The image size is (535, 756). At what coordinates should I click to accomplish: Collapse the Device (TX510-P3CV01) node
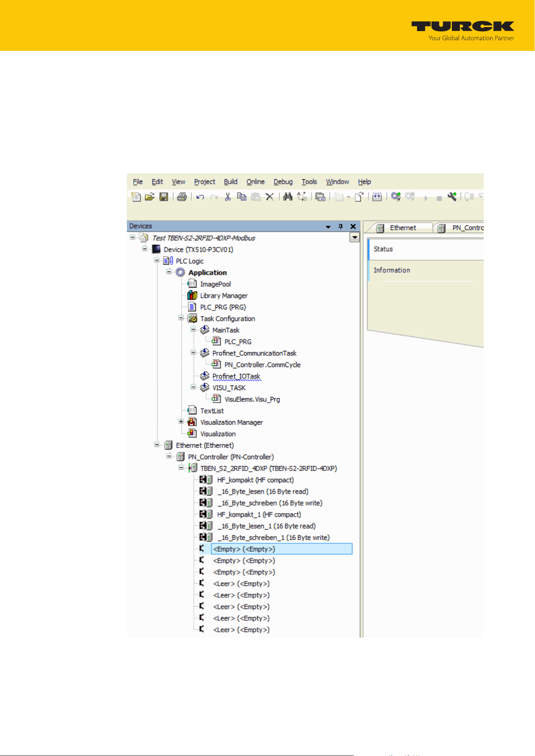pos(145,248)
